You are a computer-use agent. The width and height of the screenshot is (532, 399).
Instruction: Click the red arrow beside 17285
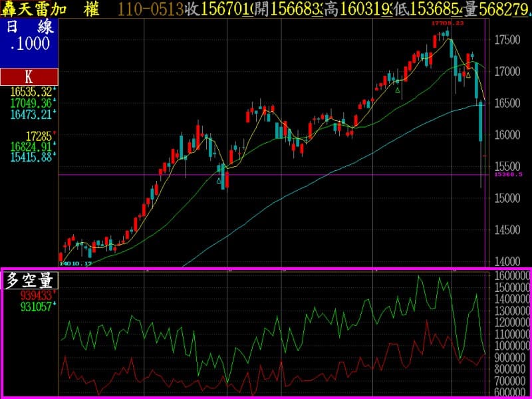click(55, 134)
